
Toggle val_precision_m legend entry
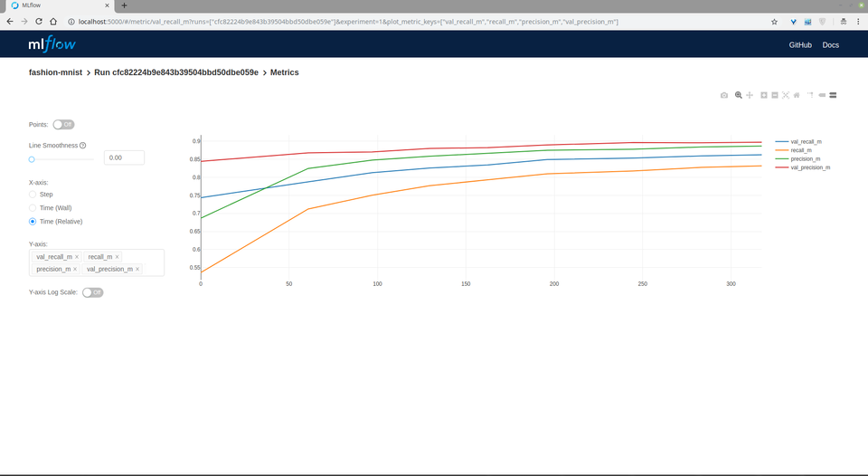click(803, 167)
